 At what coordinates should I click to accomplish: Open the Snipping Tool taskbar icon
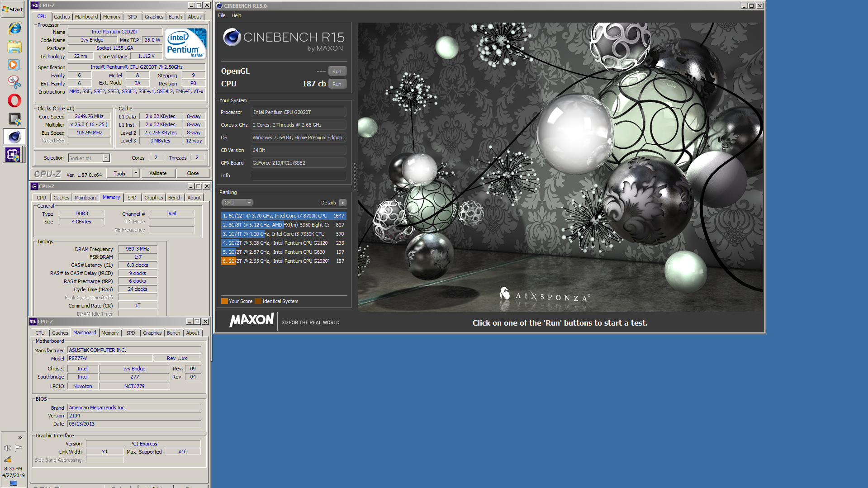click(x=14, y=82)
